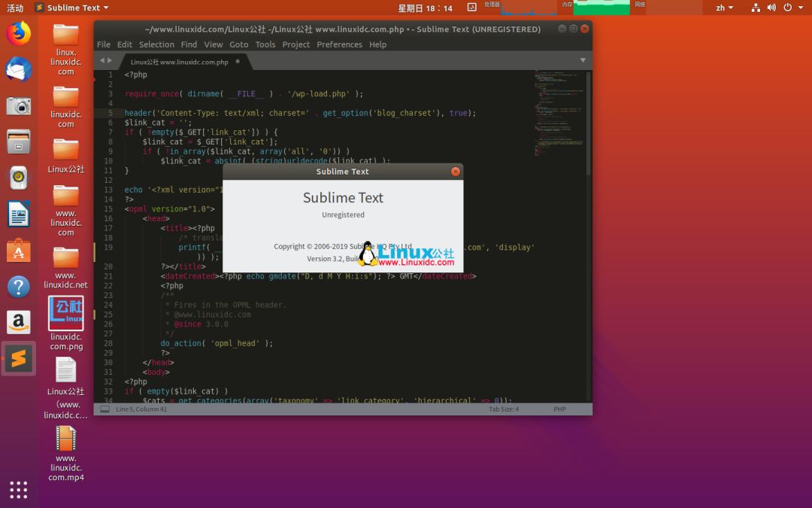Expand the system menu arrow in top bar
The height and width of the screenshot is (508, 812).
(801, 8)
